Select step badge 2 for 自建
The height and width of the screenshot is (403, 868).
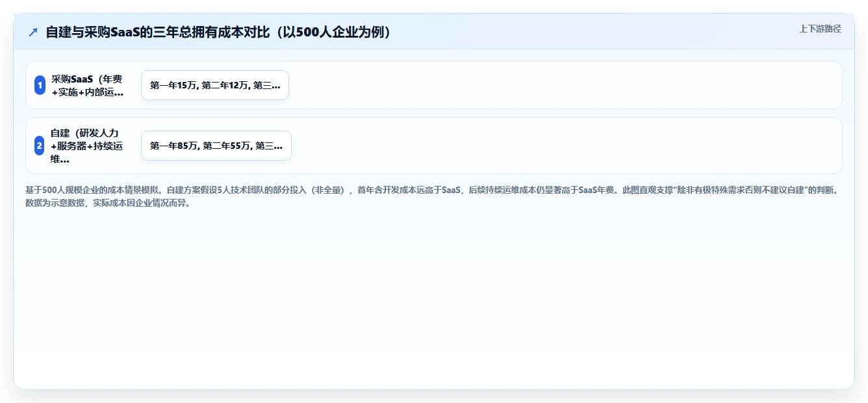coord(40,146)
